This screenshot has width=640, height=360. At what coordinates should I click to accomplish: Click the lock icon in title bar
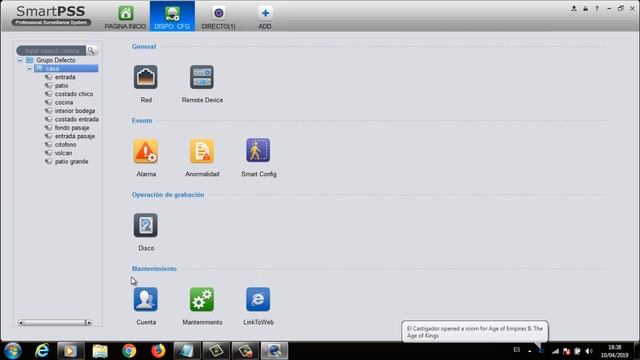(585, 8)
